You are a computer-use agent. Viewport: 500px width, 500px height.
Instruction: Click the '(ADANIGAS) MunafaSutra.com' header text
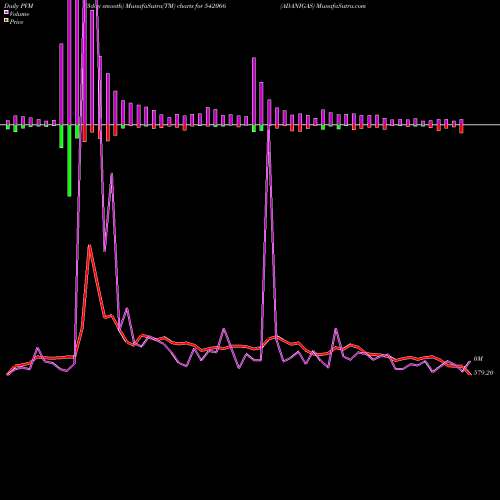(323, 6)
